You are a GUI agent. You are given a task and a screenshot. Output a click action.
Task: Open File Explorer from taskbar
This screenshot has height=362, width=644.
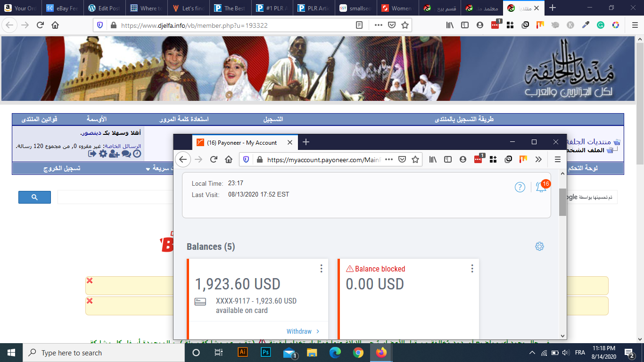pyautogui.click(x=312, y=353)
